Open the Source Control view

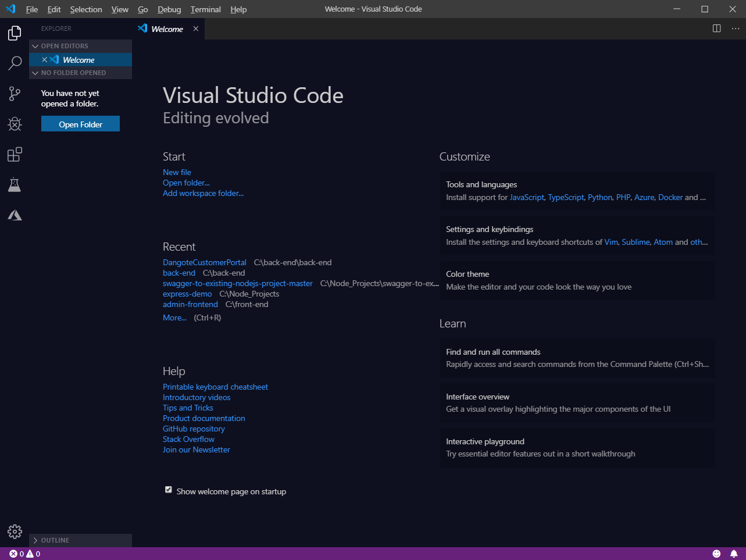click(14, 94)
